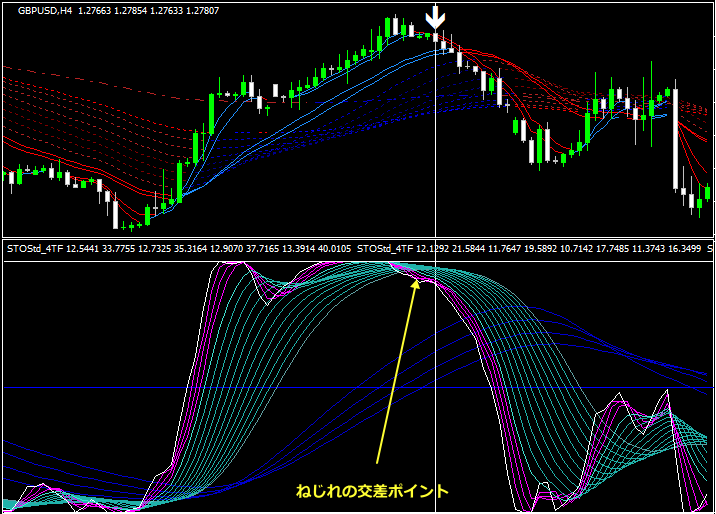The image size is (716, 514).
Task: Select the second STOStd_4TF indicator label
Action: [x=385, y=247]
